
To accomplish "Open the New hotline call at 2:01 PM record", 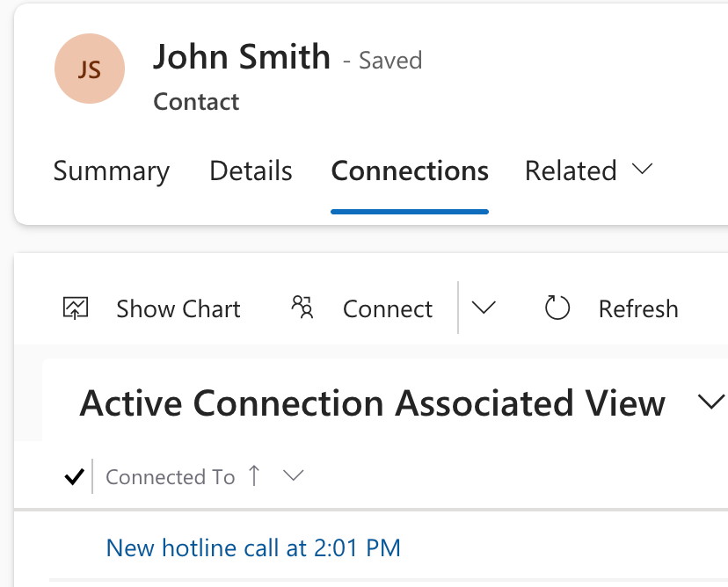I will pos(253,547).
